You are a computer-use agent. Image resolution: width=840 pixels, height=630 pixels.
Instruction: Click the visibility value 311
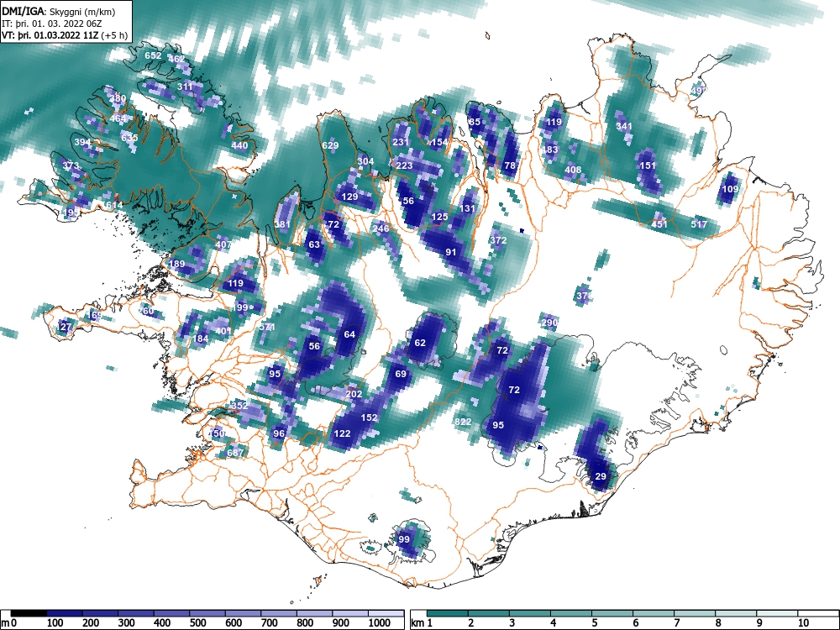(185, 87)
